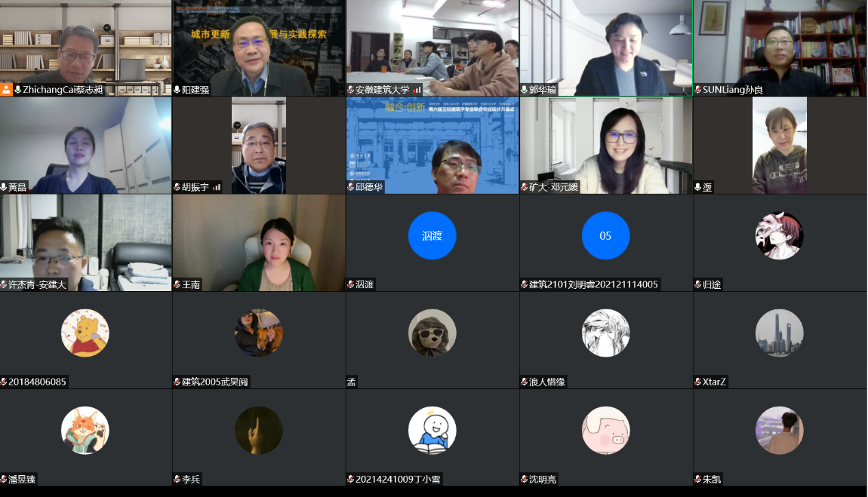Click the muted mic icon beside 邱德华
This screenshot has height=497, width=868.
pos(350,187)
